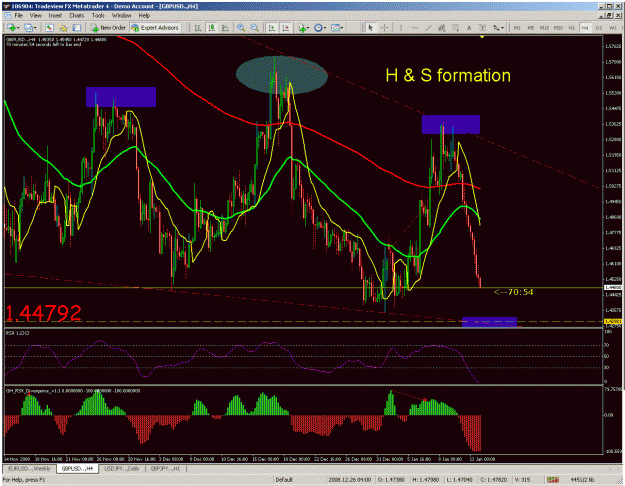This screenshot has width=625, height=486.
Task: Toggle the Expert Advisors button
Action: click(x=155, y=28)
